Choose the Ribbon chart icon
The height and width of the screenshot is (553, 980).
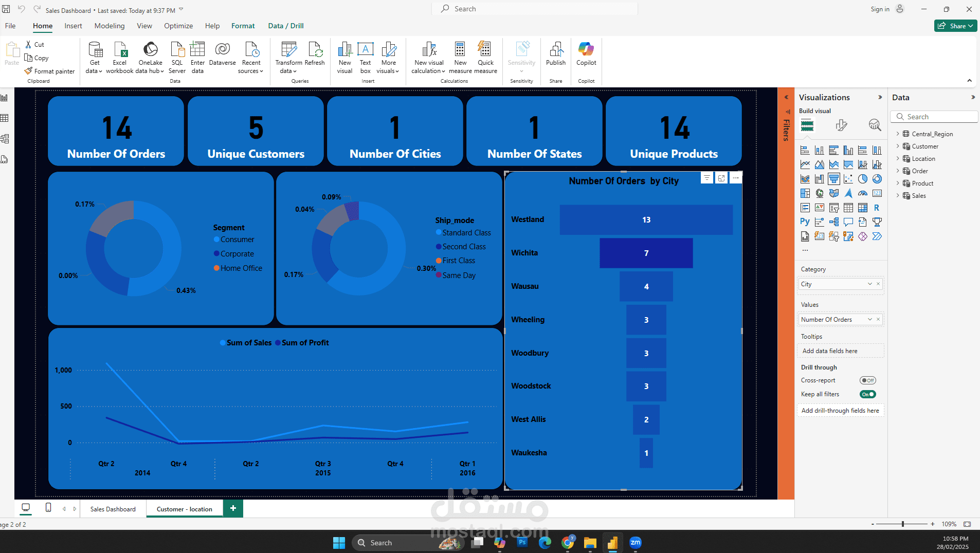point(805,179)
